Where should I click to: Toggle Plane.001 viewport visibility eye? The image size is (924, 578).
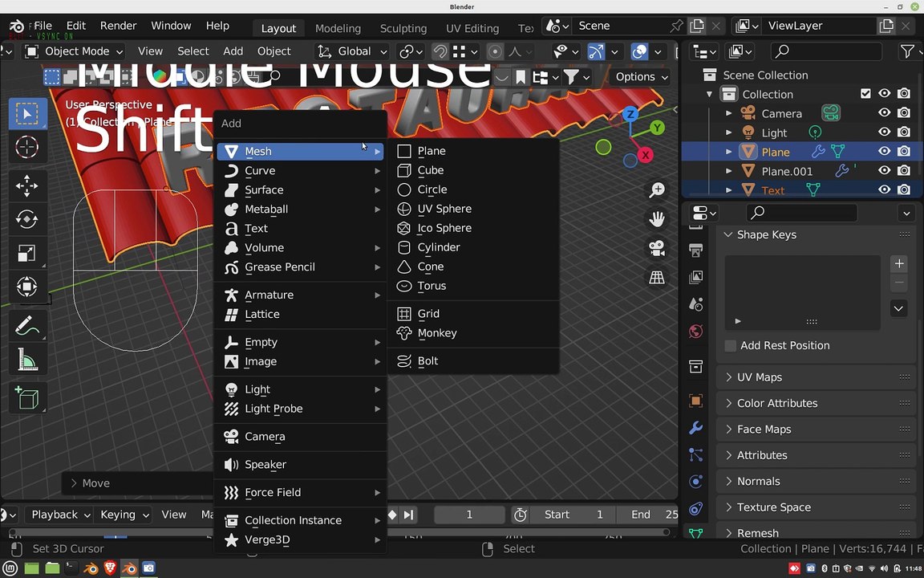884,170
